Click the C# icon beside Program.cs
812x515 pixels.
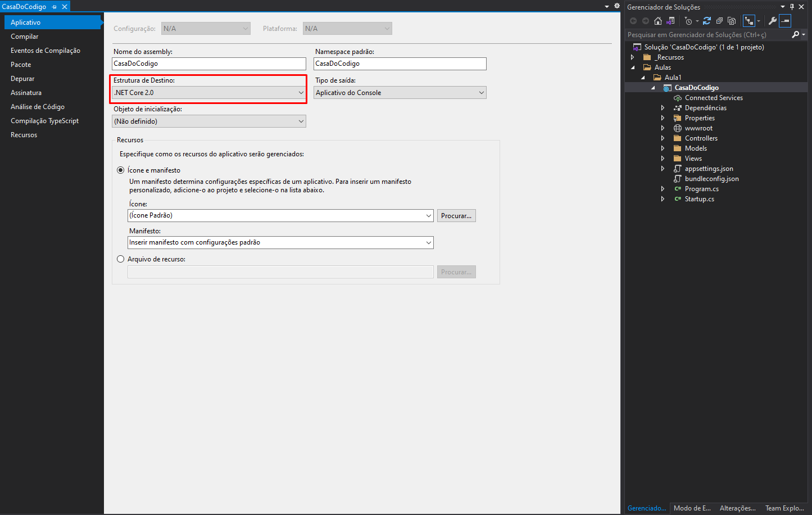[678, 189]
